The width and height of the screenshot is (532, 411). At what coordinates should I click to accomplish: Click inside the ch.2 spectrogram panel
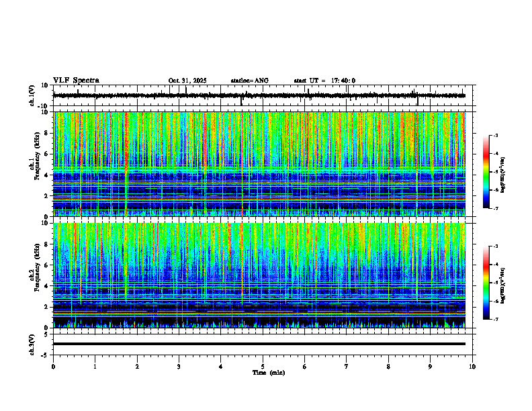click(x=259, y=275)
